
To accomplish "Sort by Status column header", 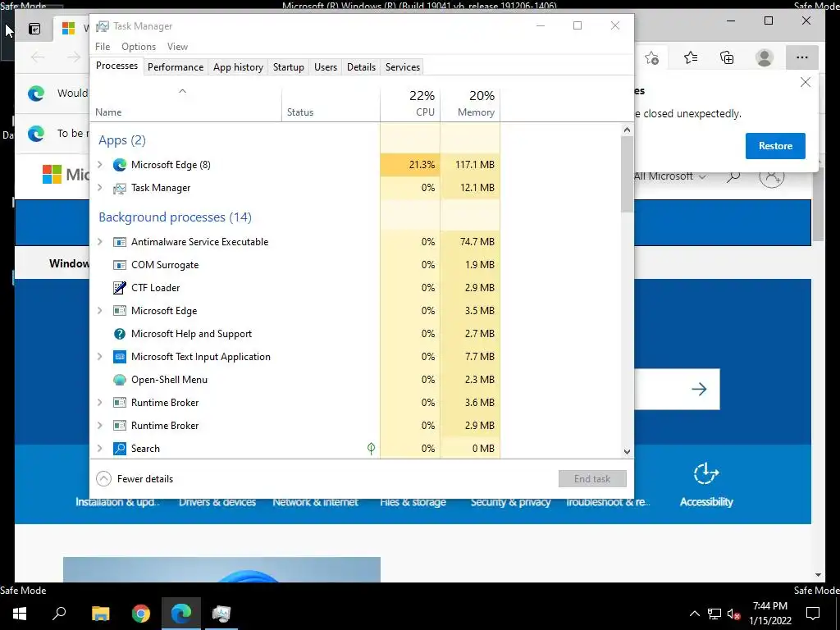I will (x=331, y=104).
